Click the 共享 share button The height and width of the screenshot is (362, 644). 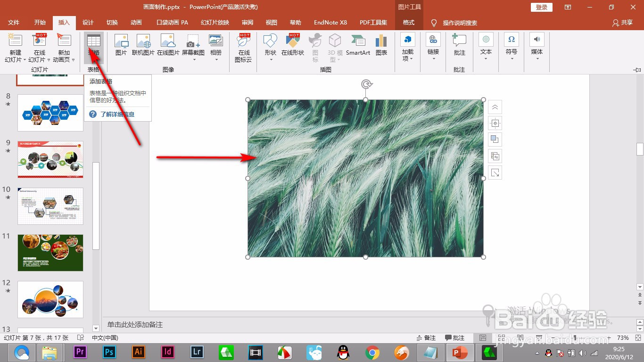[x=622, y=23]
